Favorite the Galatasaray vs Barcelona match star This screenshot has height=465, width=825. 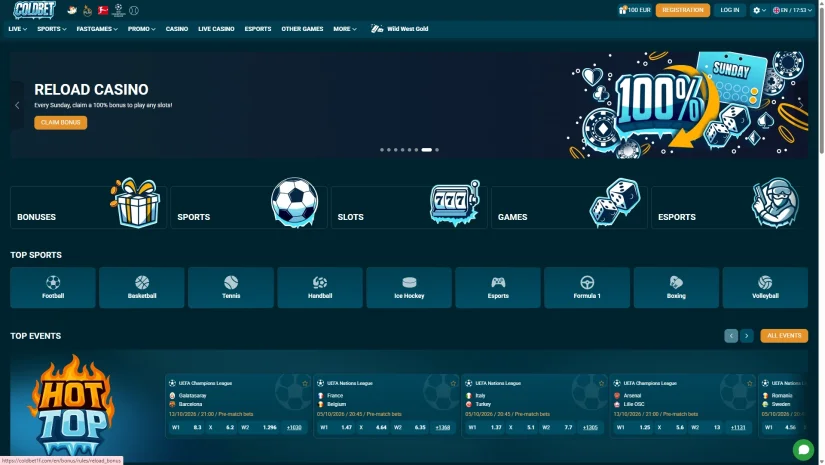(305, 383)
